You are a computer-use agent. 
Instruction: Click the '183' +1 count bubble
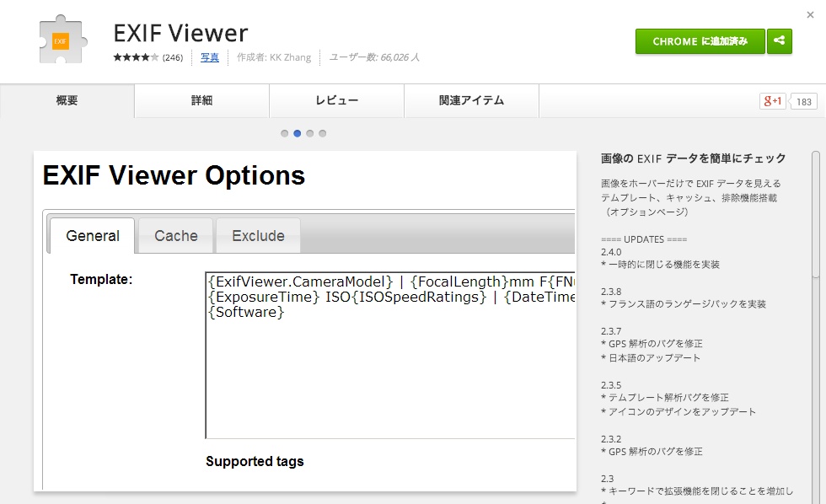802,102
